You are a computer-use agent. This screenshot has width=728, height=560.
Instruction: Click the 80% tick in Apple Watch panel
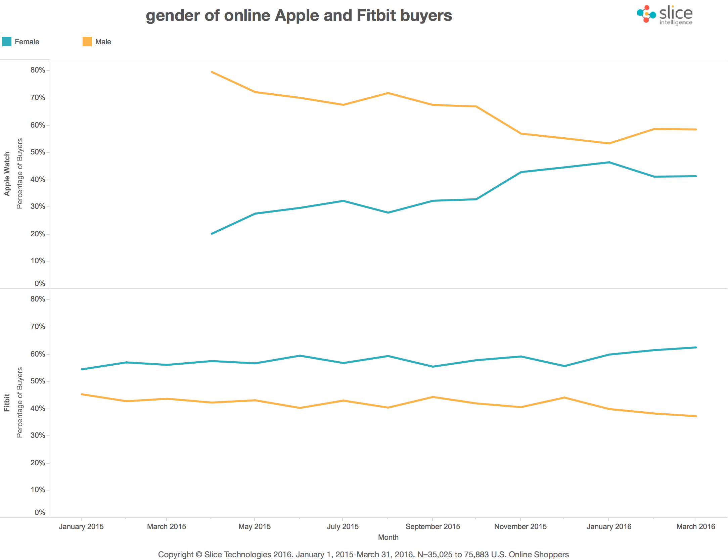tap(38, 70)
